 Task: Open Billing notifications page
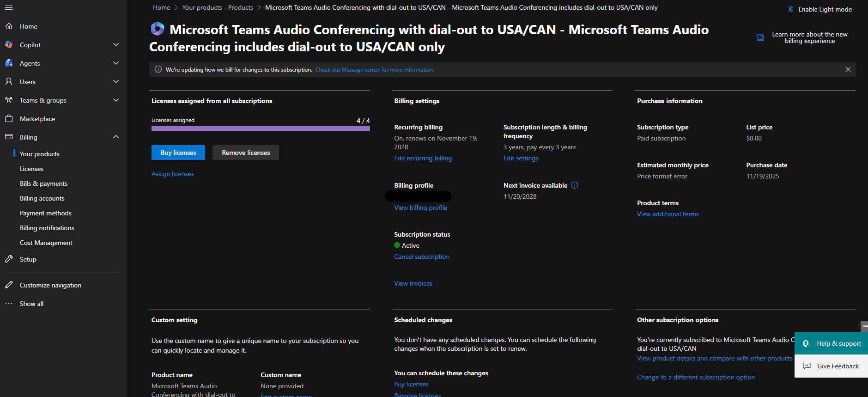click(x=47, y=228)
